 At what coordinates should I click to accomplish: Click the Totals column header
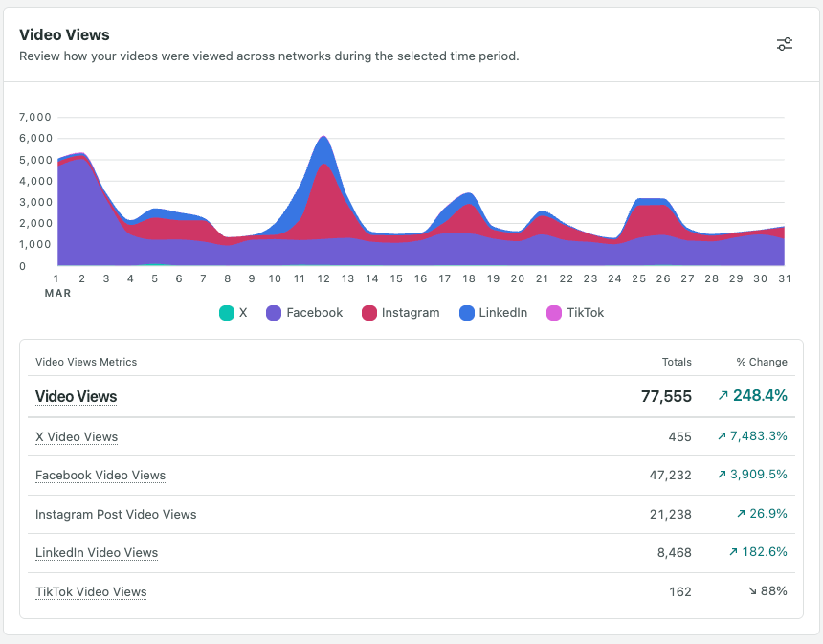pos(677,362)
